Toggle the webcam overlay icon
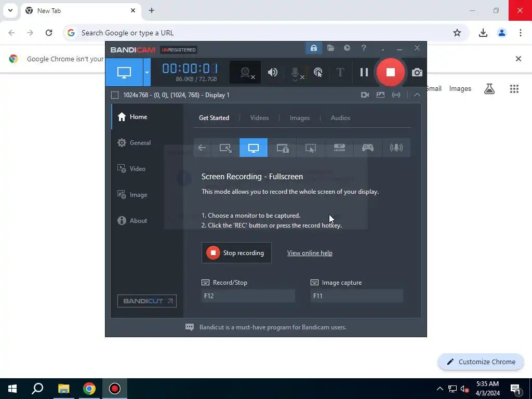 [x=245, y=72]
